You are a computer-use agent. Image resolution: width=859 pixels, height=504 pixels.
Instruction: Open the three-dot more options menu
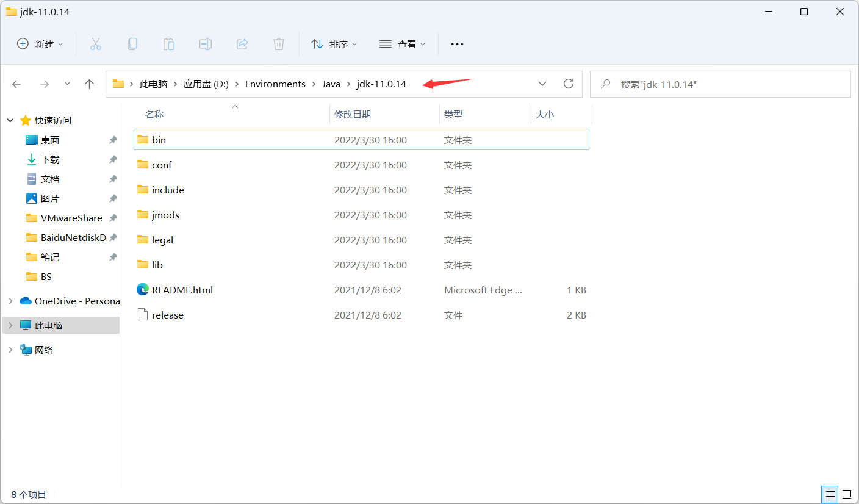[457, 44]
